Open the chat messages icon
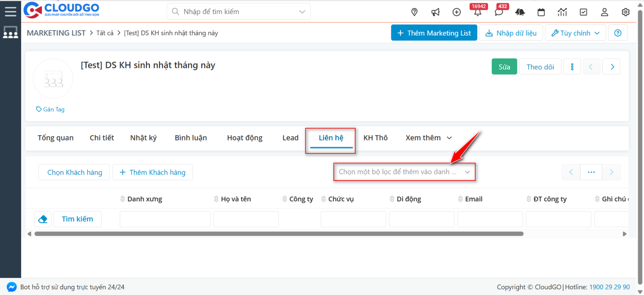This screenshot has width=644, height=295. [499, 12]
